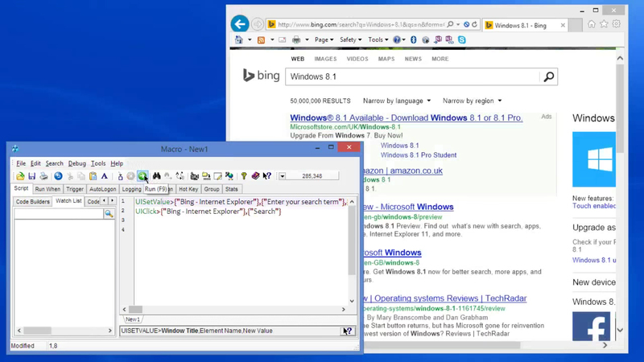Click the grey stop icon beside Run

[x=130, y=176]
